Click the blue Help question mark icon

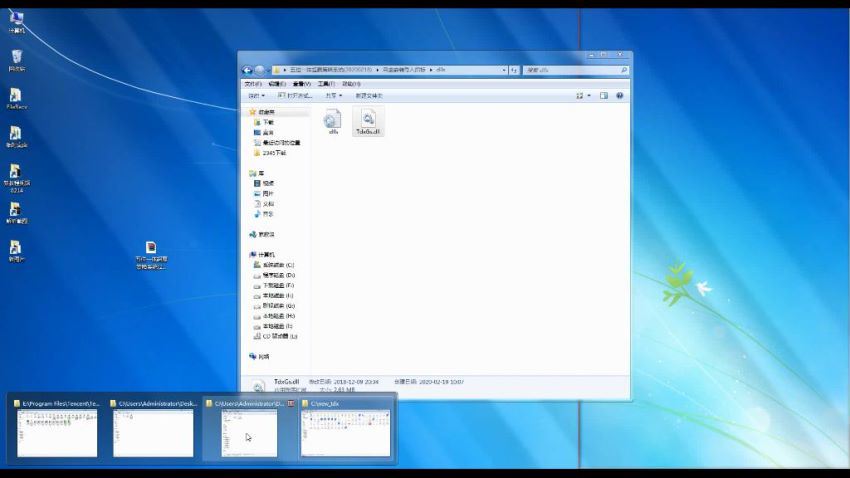coord(620,96)
